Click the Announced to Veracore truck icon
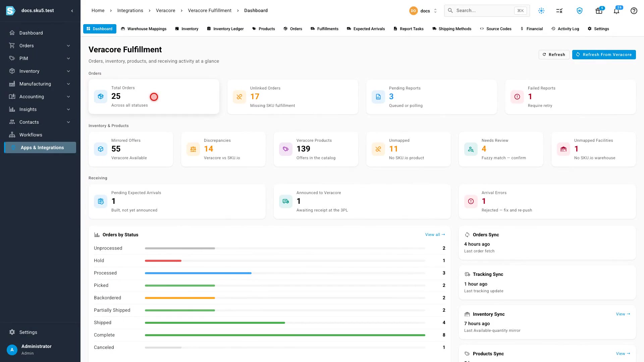Screen dimensions: 644x362 [x=285, y=201]
